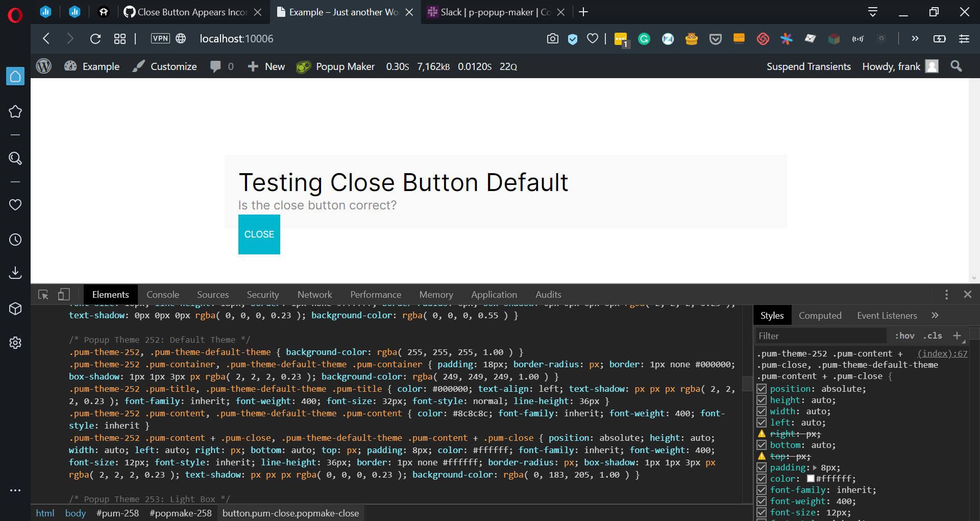Open the Grammarly extension
Viewport: 980px width, 521px height.
tap(644, 38)
